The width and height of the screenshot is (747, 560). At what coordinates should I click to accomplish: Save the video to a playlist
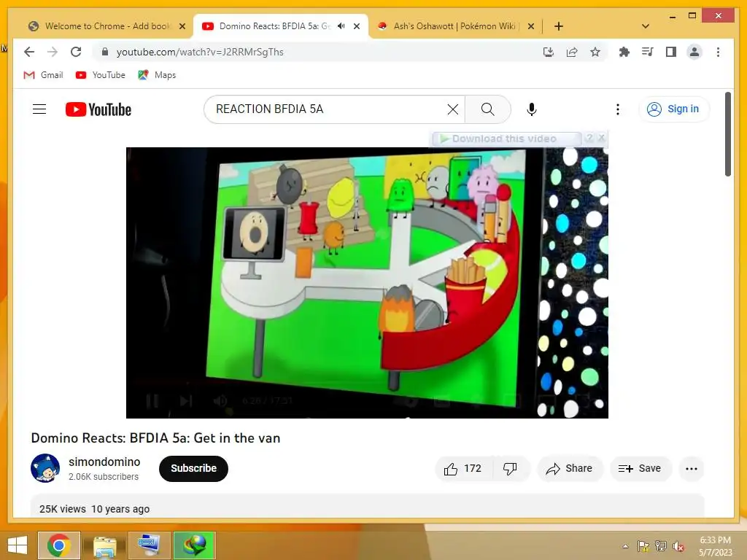click(640, 469)
